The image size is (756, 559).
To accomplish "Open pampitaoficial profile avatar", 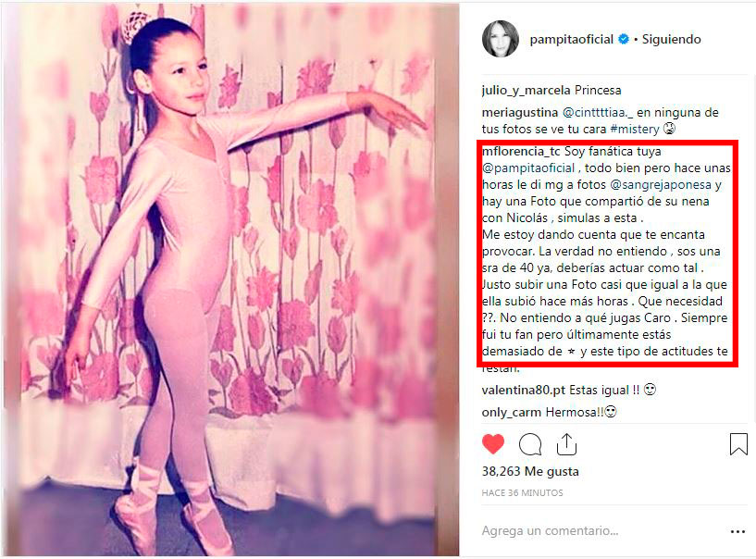I will (x=501, y=39).
